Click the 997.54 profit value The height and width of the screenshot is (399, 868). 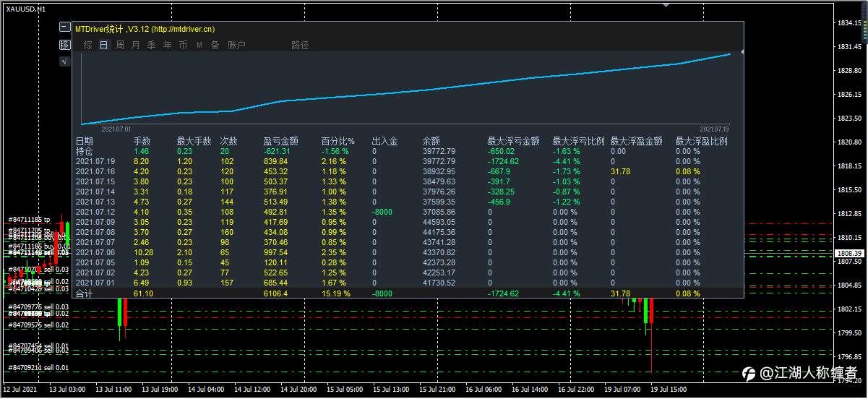(275, 253)
